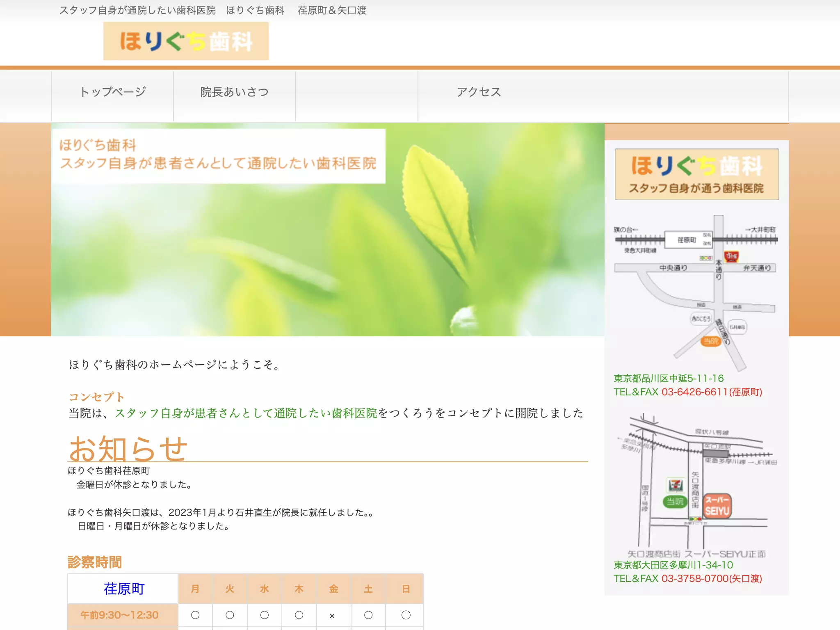Screen dimensions: 840x630
Task: Click the 診察時間 heading
Action: (95, 562)
